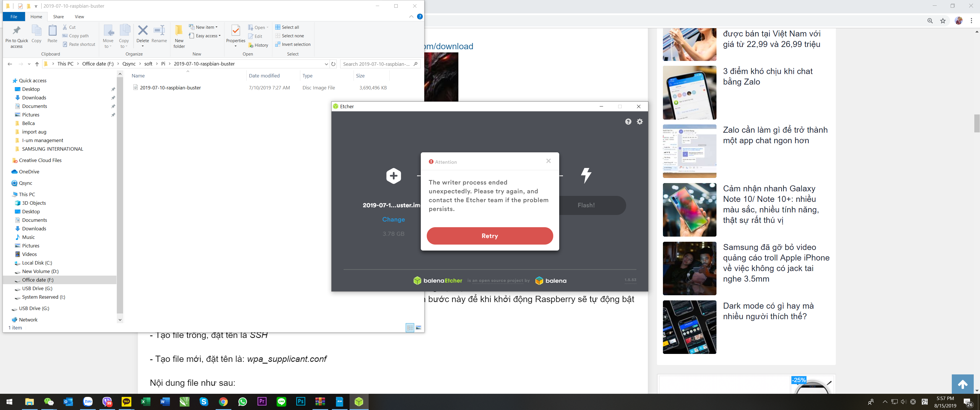Open the address bar history dropdown
980x410 pixels.
coord(326,64)
